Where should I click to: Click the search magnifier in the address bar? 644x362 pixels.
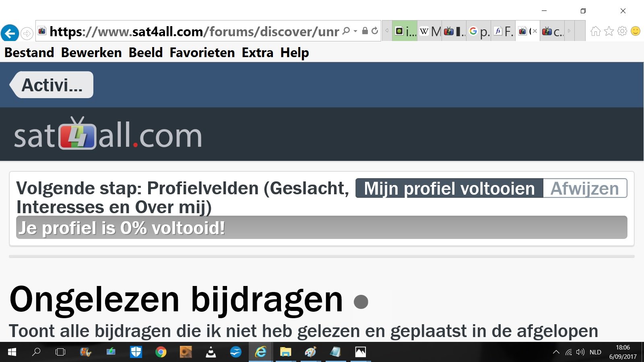[x=346, y=31]
